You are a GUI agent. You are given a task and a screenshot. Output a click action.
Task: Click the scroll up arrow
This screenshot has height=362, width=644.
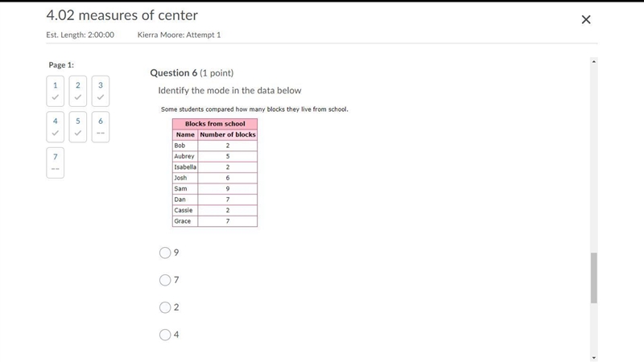tap(593, 62)
